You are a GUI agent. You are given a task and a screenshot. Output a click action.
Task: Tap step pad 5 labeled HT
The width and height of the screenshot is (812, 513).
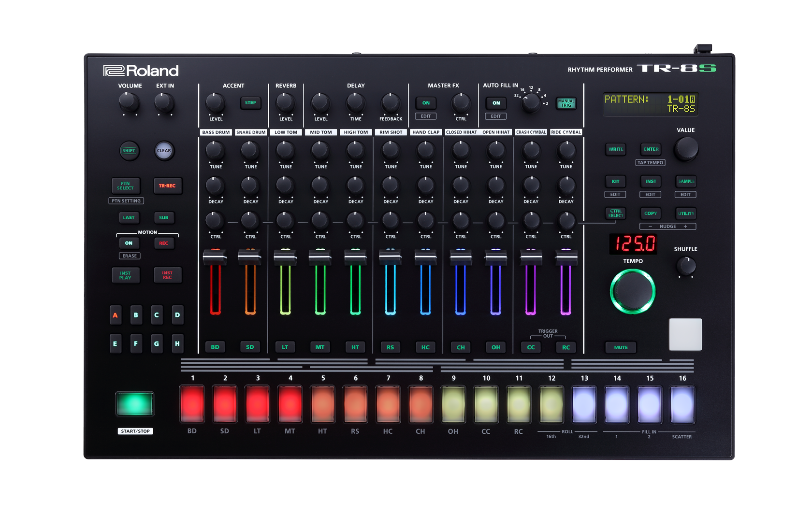click(323, 404)
